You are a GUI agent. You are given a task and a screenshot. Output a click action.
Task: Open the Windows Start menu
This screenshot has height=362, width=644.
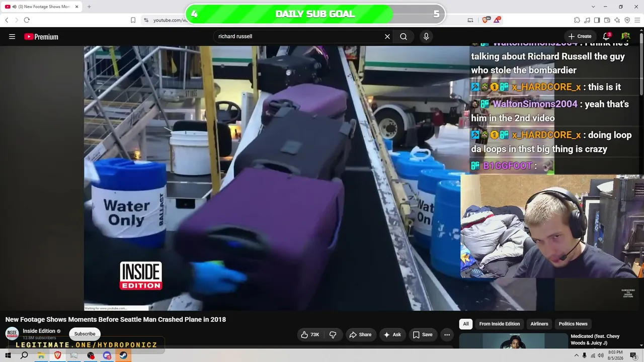pos(8,355)
